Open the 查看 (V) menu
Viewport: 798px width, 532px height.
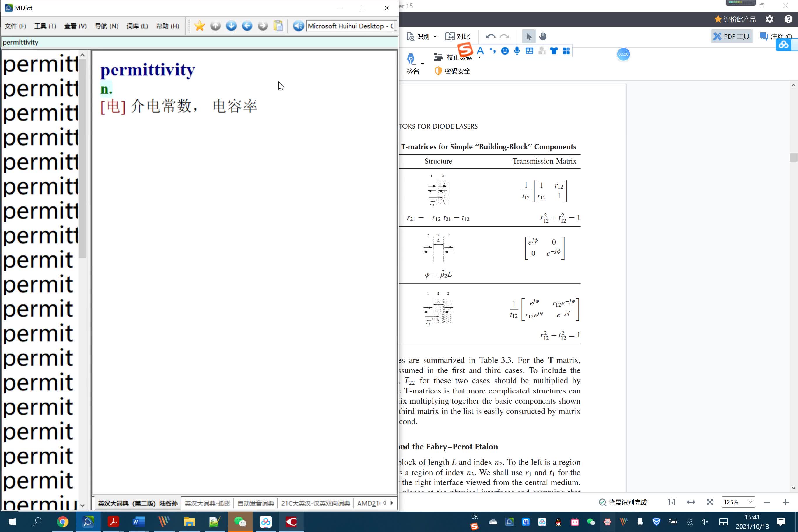point(75,26)
